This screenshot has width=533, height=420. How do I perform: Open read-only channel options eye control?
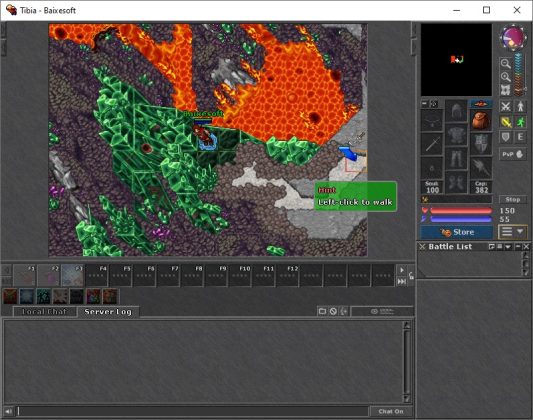(382, 311)
